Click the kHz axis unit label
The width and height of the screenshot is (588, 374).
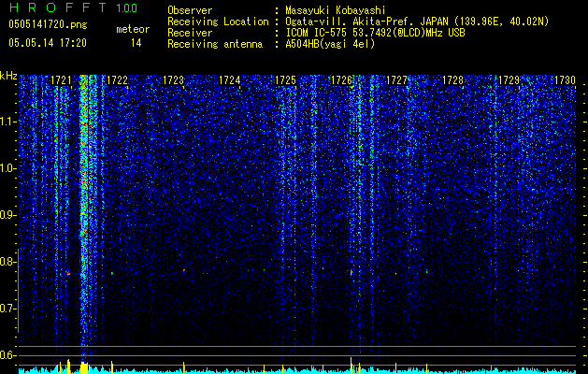[x=8, y=76]
